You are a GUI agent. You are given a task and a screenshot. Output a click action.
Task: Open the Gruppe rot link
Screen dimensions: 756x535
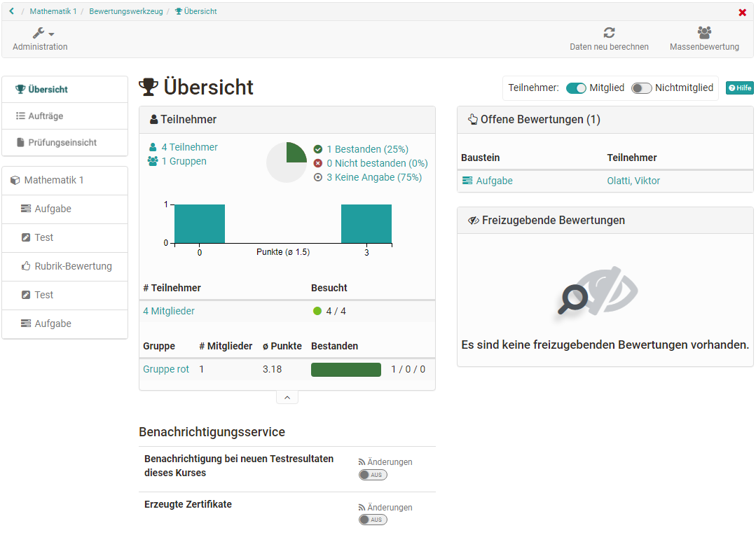(x=166, y=369)
